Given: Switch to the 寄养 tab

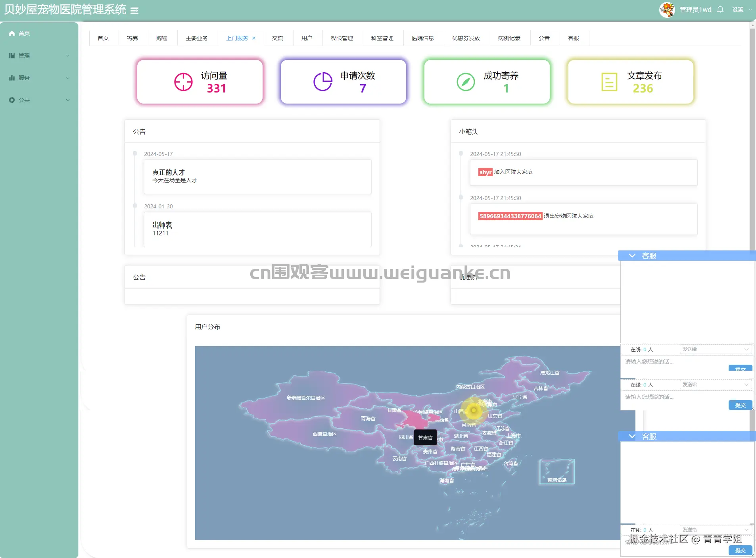Looking at the screenshot, I should [132, 38].
